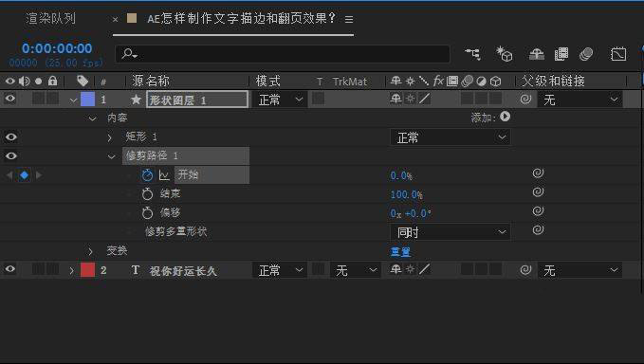Viewport: 644px width, 364px height.
Task: Click blue label color of layer 1
Action: pos(87,99)
